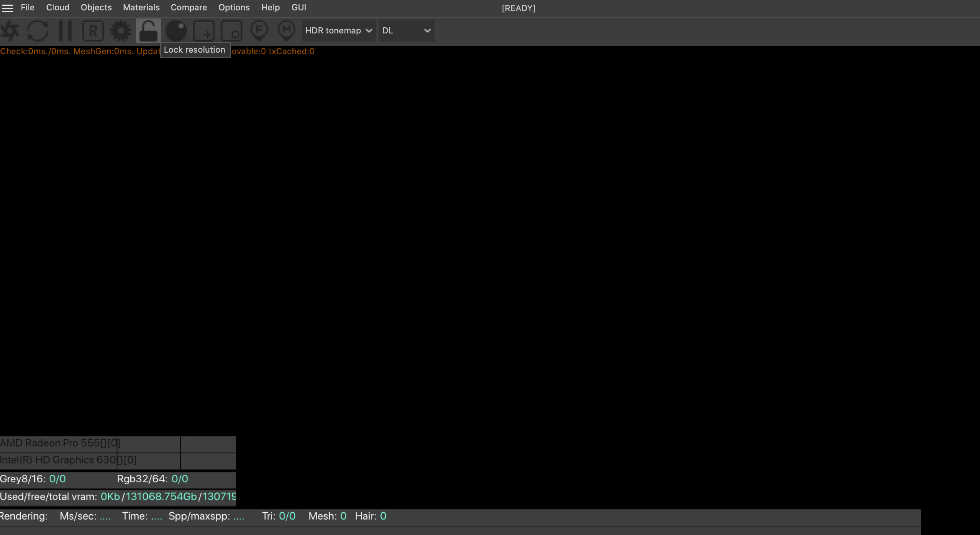The image size is (980, 535).
Task: Click the Spp/maxspp status entry
Action: (x=206, y=516)
